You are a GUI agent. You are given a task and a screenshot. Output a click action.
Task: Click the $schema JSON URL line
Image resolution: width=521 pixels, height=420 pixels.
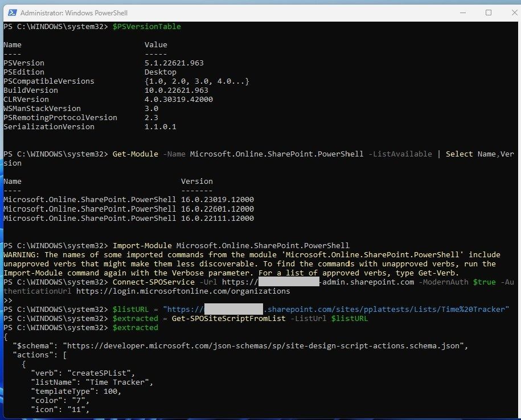pos(240,346)
